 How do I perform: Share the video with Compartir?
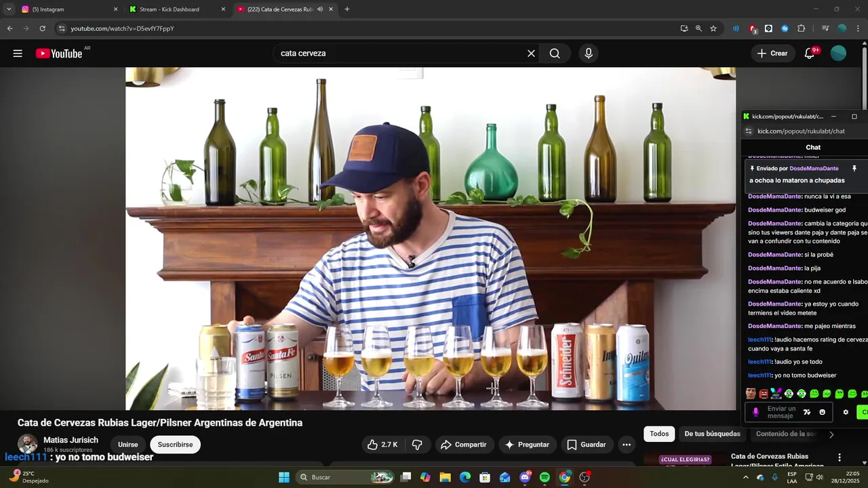coord(464,445)
